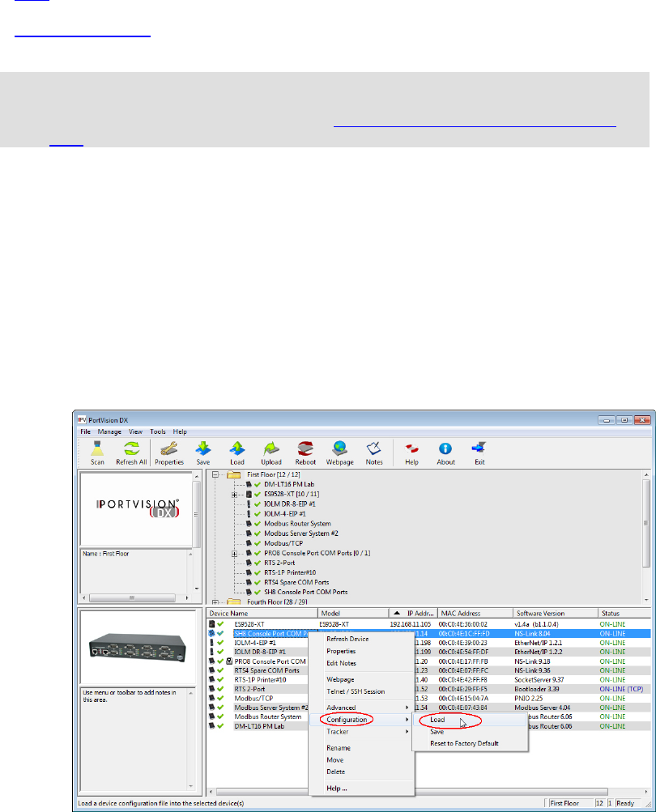
Task: Click the Webpage globe toolbar icon
Action: [340, 453]
